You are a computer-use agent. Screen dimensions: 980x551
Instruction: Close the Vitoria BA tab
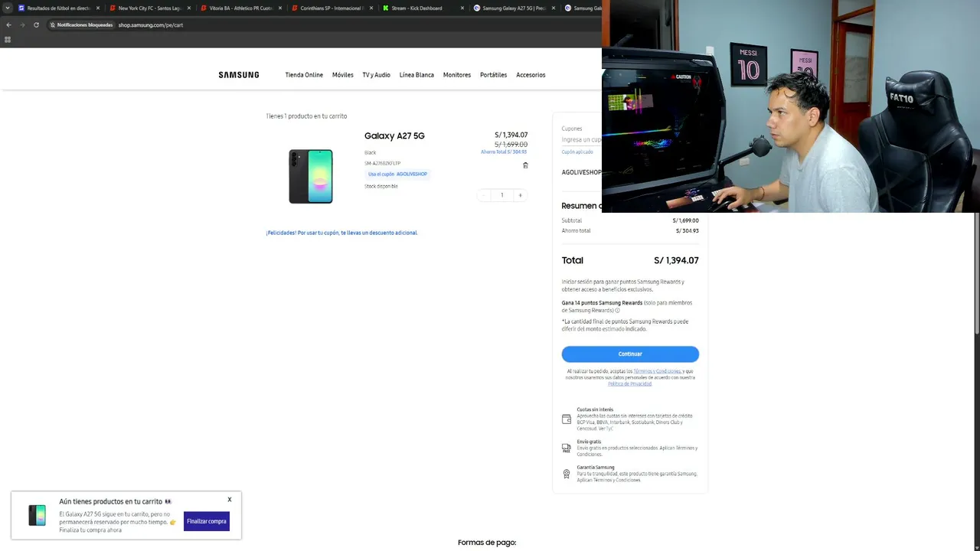pyautogui.click(x=279, y=8)
